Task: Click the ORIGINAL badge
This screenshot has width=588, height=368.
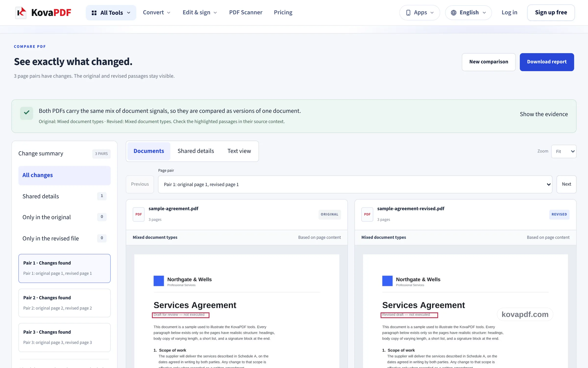Action: point(330,214)
